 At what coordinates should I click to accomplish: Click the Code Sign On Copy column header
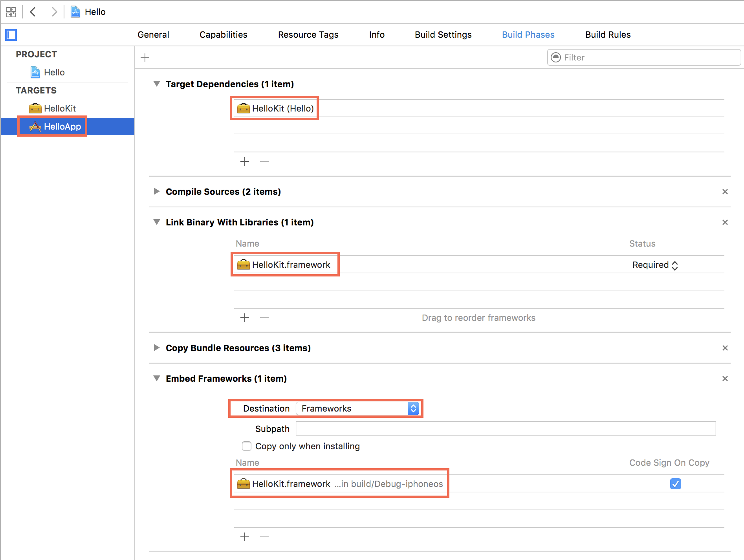click(x=669, y=463)
